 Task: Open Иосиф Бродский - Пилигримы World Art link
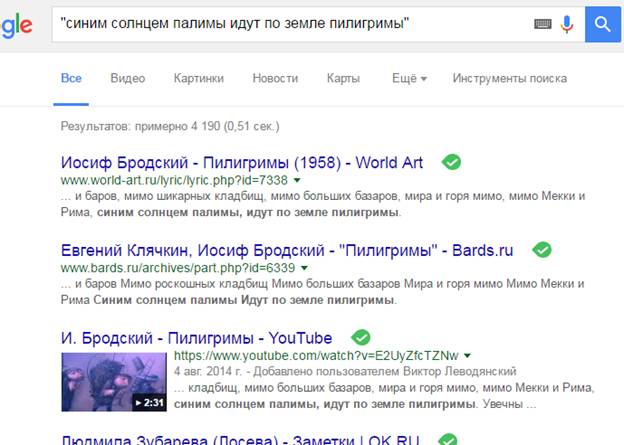(246, 163)
